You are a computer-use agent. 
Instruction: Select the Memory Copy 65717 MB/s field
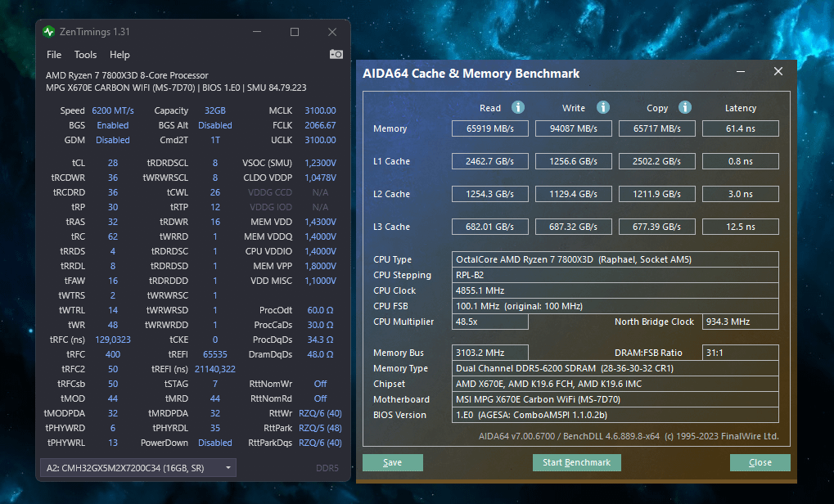coord(657,128)
